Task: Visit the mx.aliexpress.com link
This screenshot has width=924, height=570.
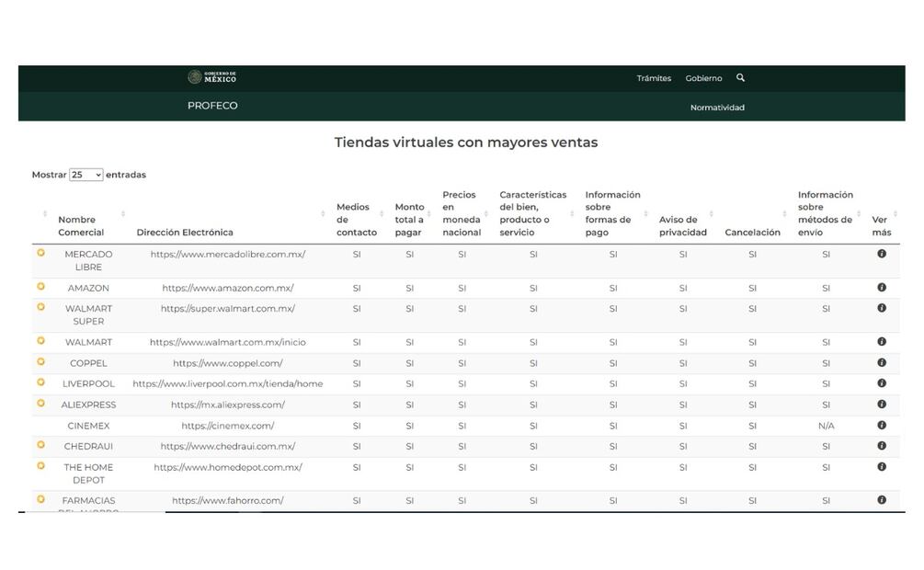Action: (x=228, y=405)
